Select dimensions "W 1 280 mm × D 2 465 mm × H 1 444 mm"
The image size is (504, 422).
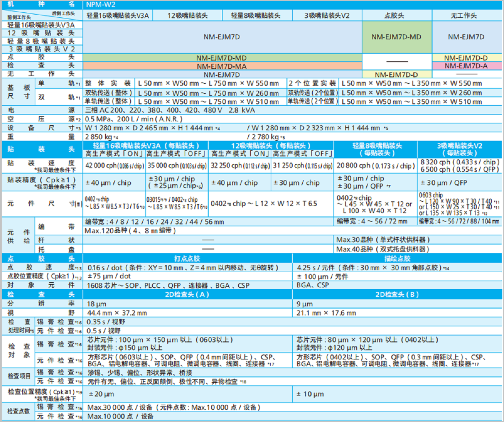click(150, 128)
